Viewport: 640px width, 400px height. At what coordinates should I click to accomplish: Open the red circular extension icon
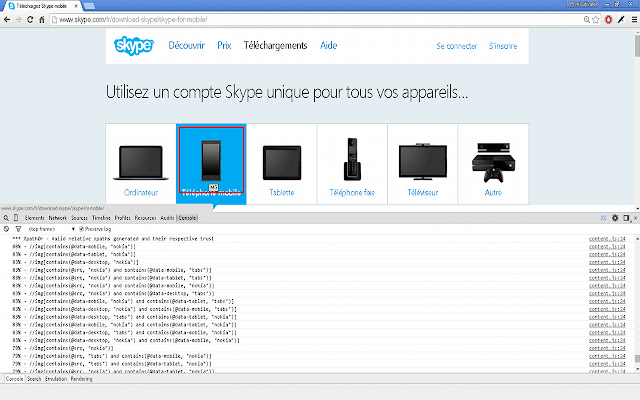coord(609,20)
